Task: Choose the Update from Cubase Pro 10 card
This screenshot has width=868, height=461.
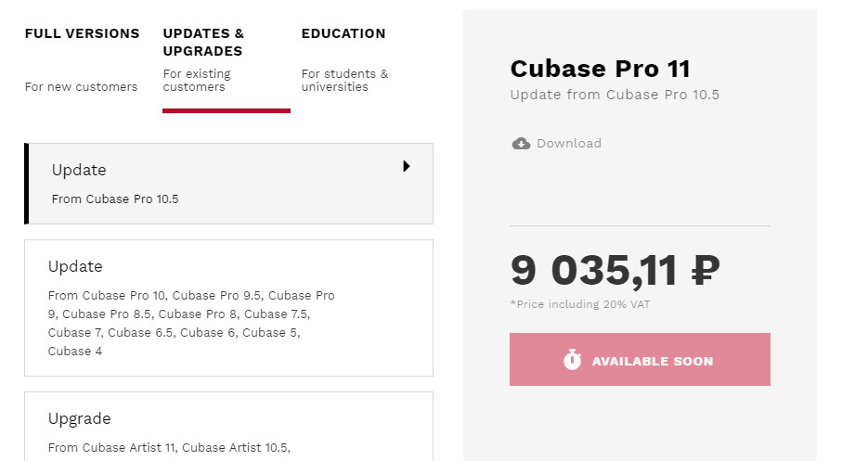Action: coord(228,308)
